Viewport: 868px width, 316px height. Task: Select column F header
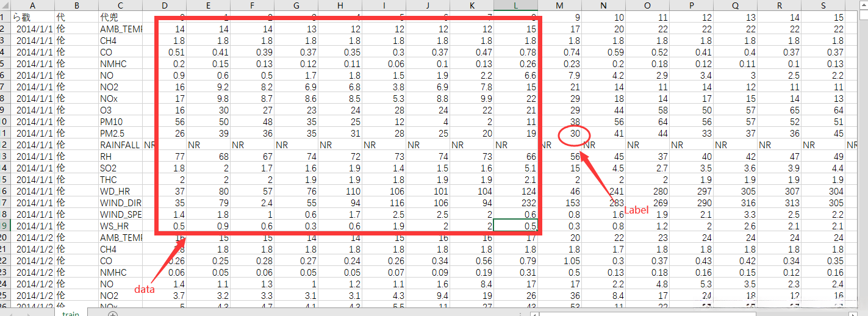pos(252,5)
